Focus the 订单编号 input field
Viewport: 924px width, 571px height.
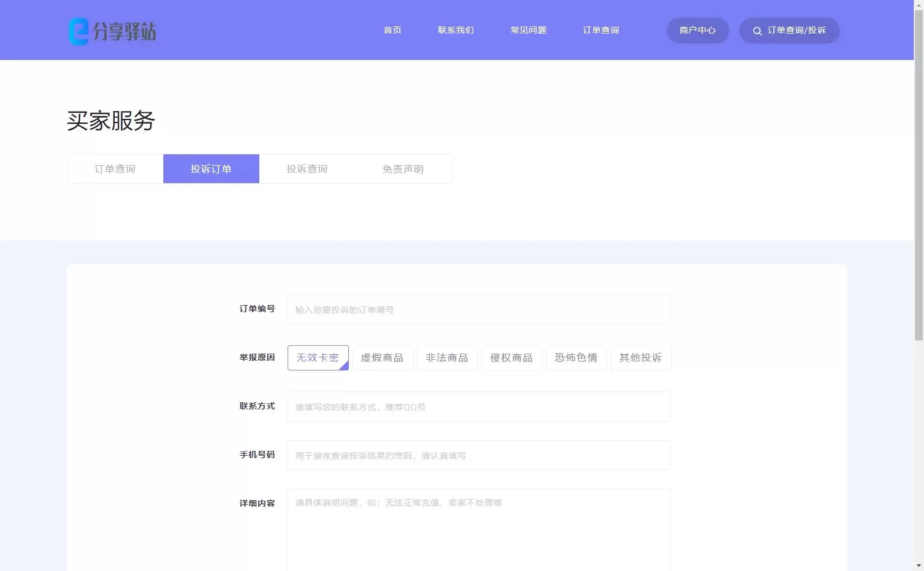click(479, 309)
